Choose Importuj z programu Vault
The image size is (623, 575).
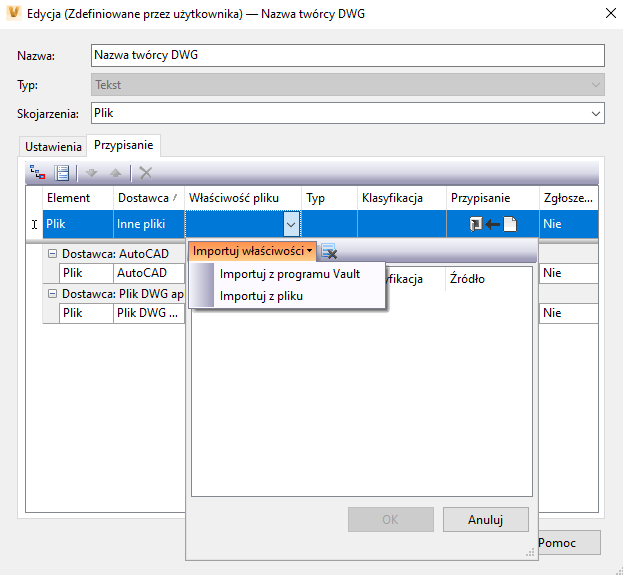tap(290, 274)
